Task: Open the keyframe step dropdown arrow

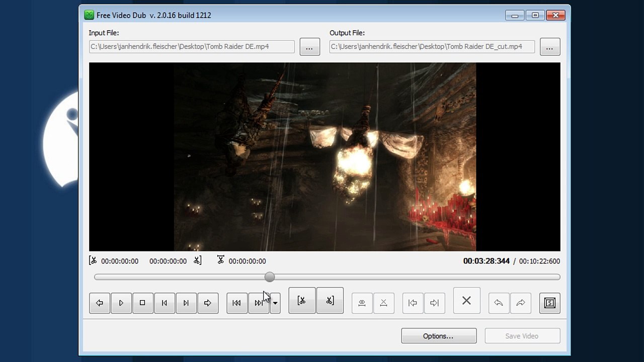Action: point(275,303)
